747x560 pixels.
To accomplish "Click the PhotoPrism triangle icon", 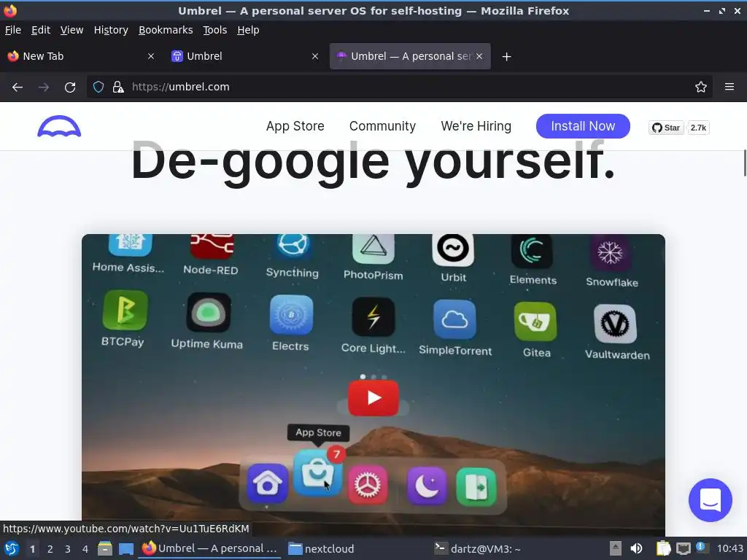I will tap(373, 248).
